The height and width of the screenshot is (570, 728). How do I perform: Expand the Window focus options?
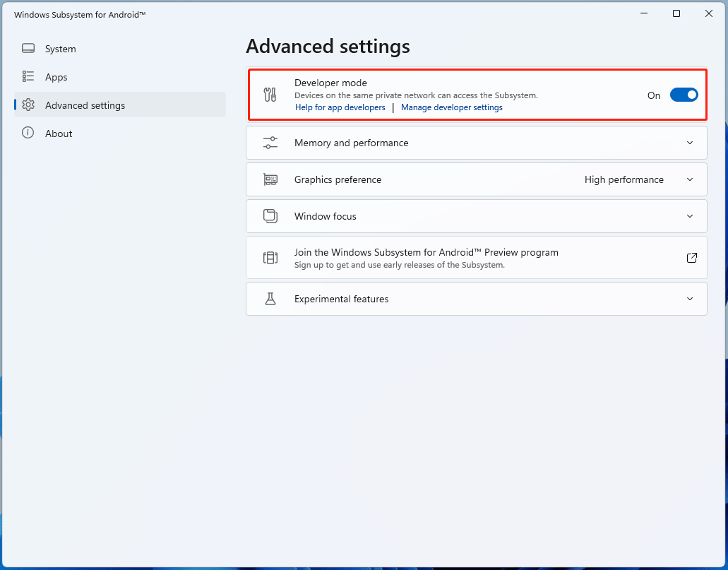(x=690, y=215)
